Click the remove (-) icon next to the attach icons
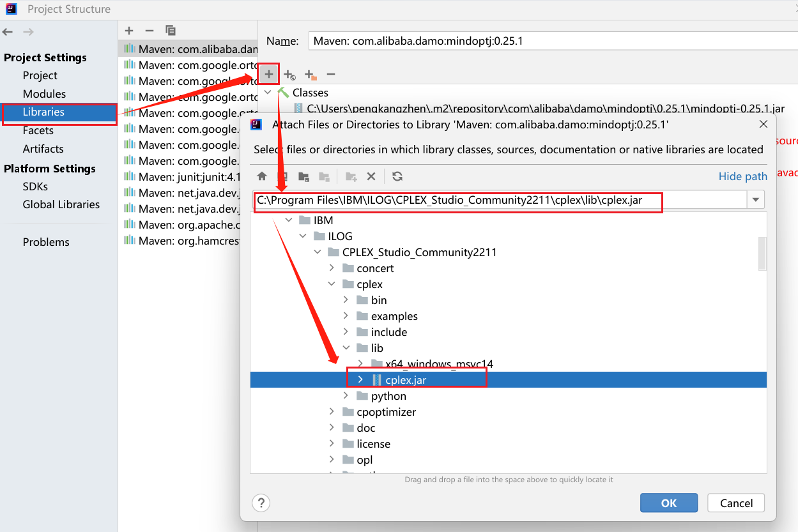The height and width of the screenshot is (532, 798). 330,75
